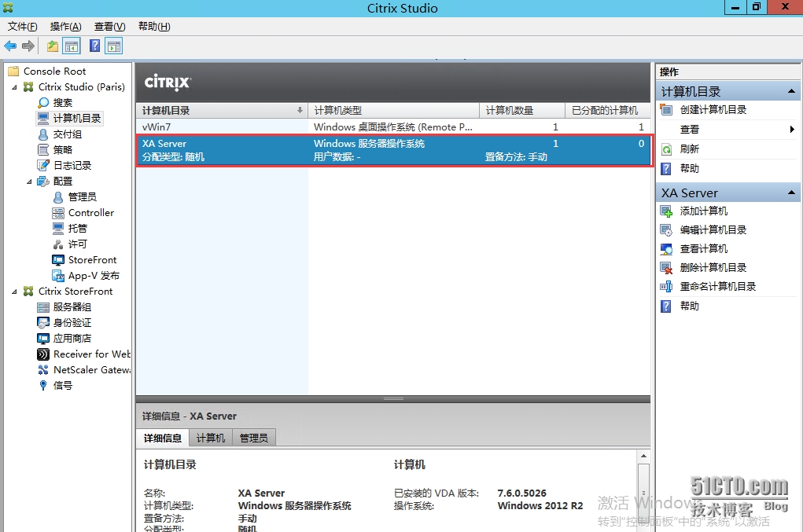The width and height of the screenshot is (803, 532).
Task: Click 帮助 under XA Server actions
Action: coord(689,306)
